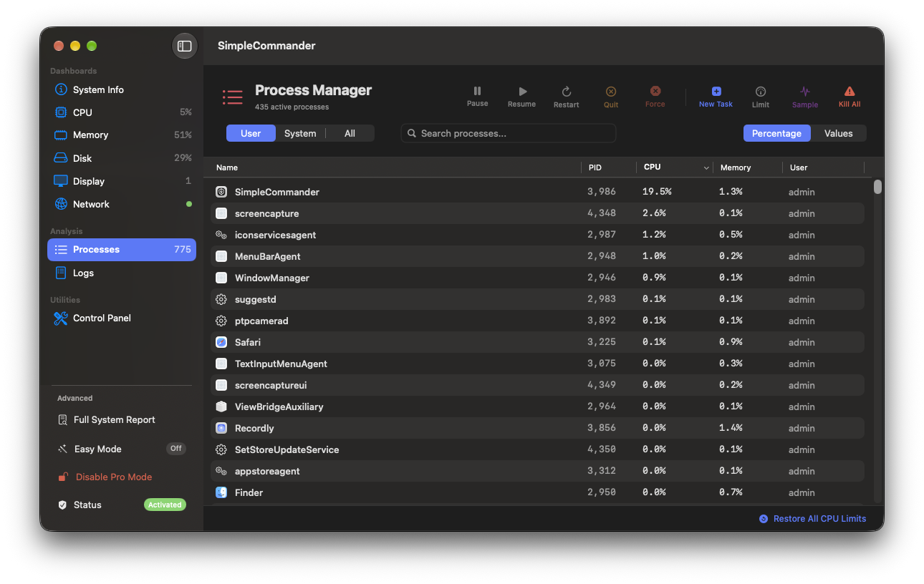This screenshot has width=924, height=584.
Task: Click the Force quit icon
Action: point(655,91)
